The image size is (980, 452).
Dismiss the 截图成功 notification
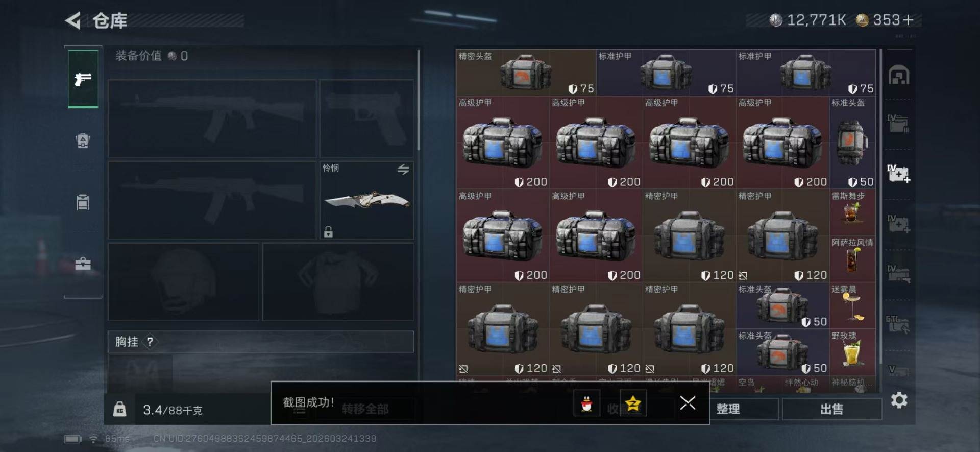click(x=688, y=403)
